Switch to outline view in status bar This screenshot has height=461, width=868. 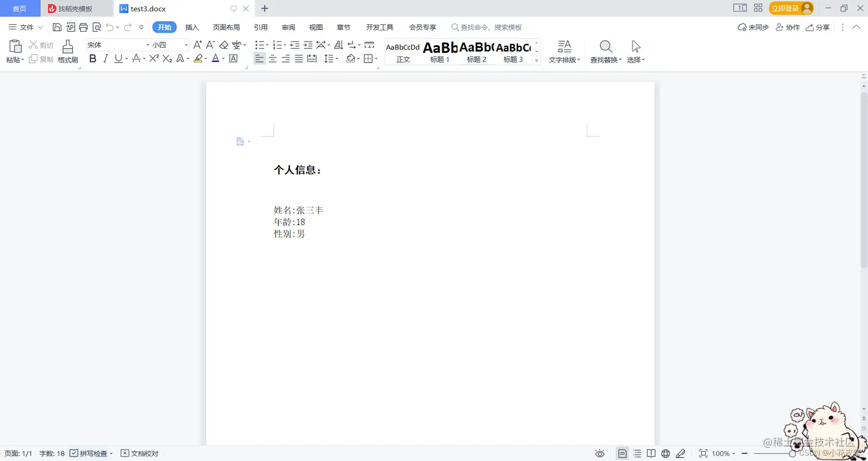(637, 454)
